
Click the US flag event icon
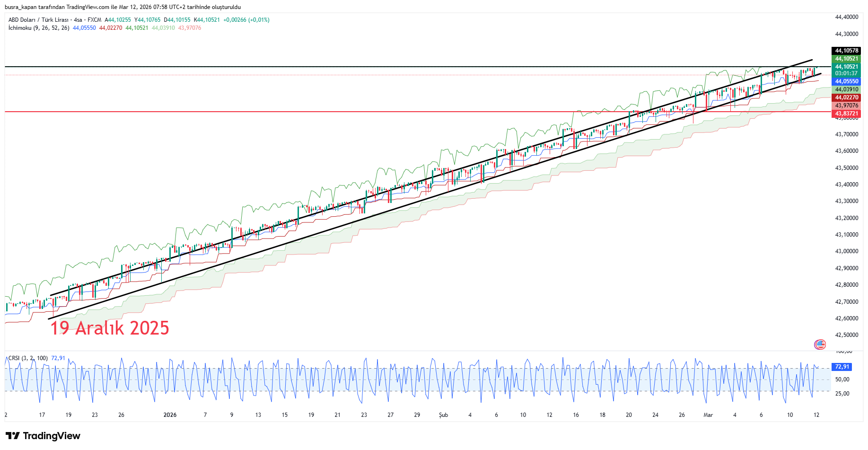[820, 344]
